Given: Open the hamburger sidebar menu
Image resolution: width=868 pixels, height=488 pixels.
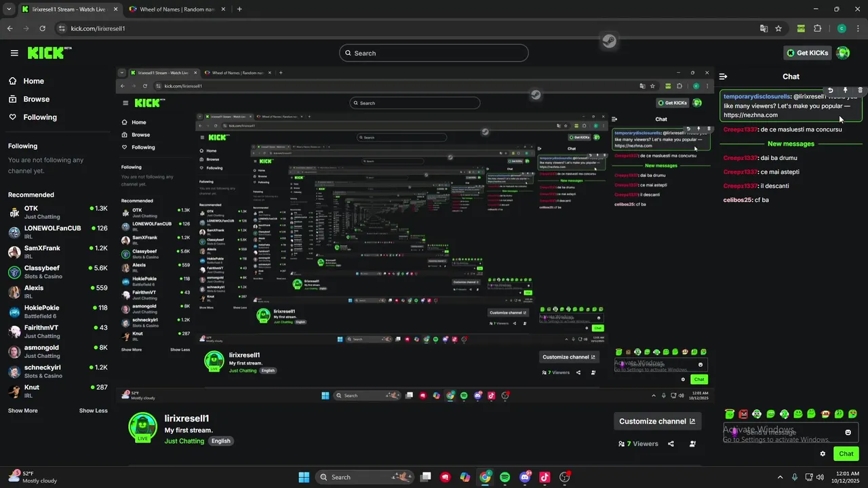Looking at the screenshot, I should tap(14, 53).
